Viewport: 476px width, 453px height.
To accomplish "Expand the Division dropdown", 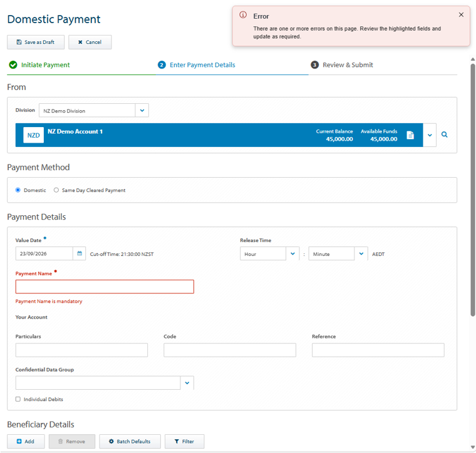I will (x=142, y=110).
